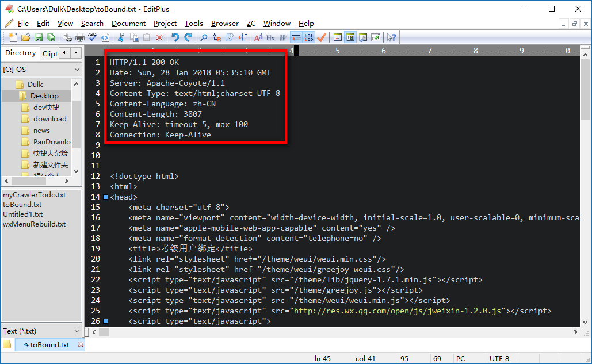Screen dimensions: 592x364
Task: Click the Print icon
Action: (80, 37)
